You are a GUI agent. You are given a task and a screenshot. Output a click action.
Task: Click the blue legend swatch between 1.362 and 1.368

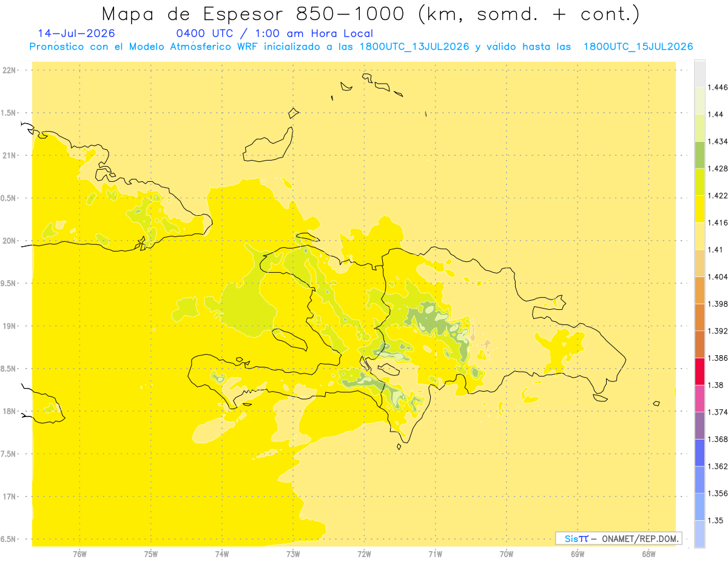pos(699,452)
